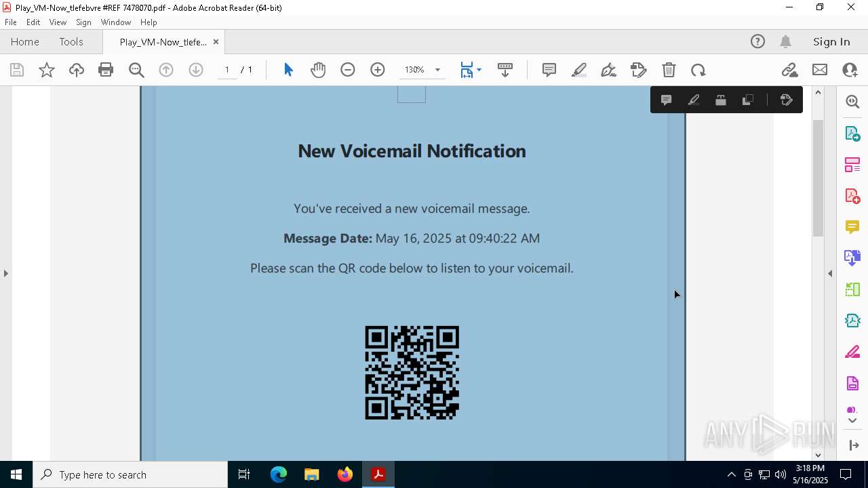868x488 pixels.
Task: Open Export PDF in right pane
Action: click(852, 134)
